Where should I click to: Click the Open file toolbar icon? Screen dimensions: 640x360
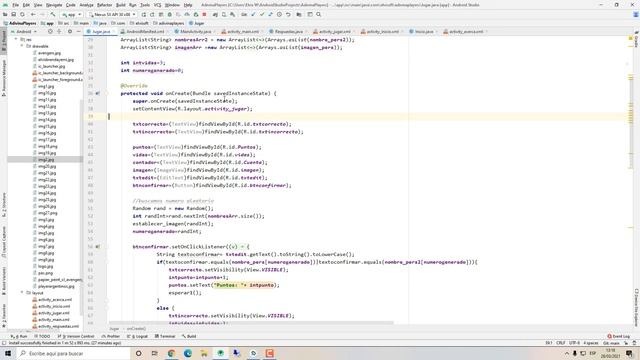(x=5, y=14)
